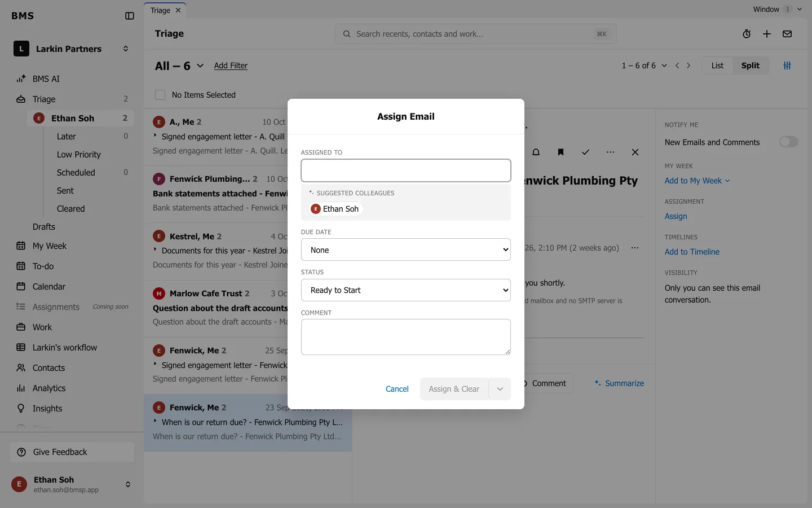812x508 pixels.
Task: Switch to List view
Action: 717,65
